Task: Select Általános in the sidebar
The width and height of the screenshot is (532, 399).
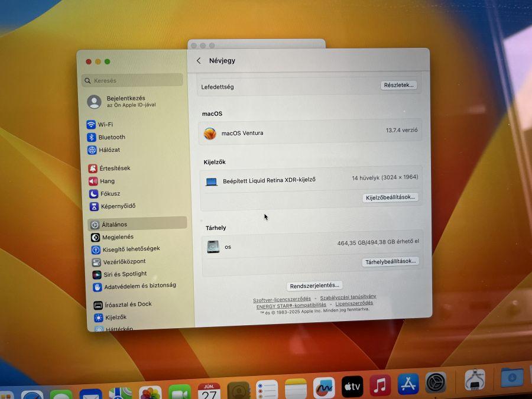Action: coord(137,224)
